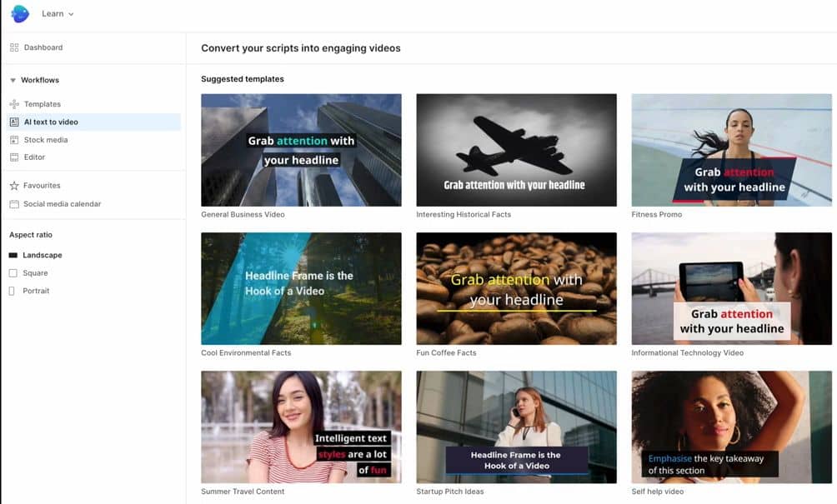Click the Templates icon in sidebar

14,104
